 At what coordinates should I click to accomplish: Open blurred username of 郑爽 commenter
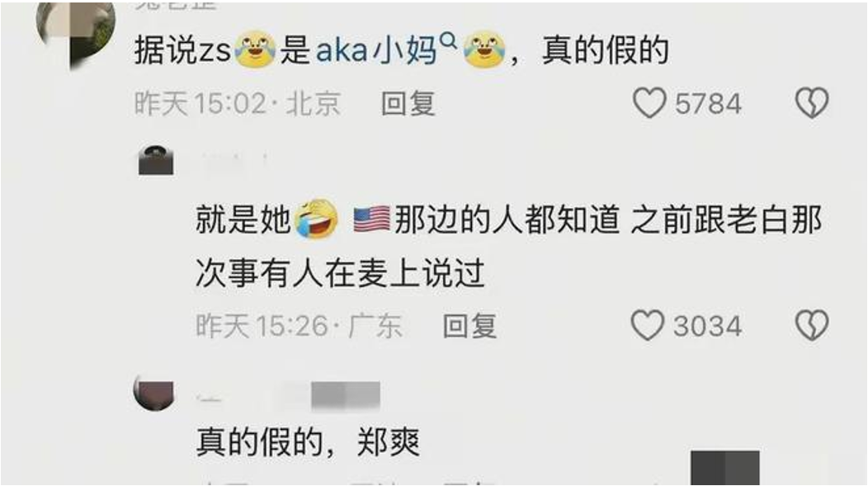(289, 396)
